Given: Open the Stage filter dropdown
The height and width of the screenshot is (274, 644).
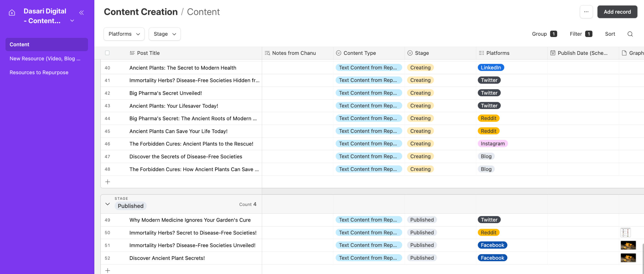Looking at the screenshot, I should pyautogui.click(x=165, y=34).
